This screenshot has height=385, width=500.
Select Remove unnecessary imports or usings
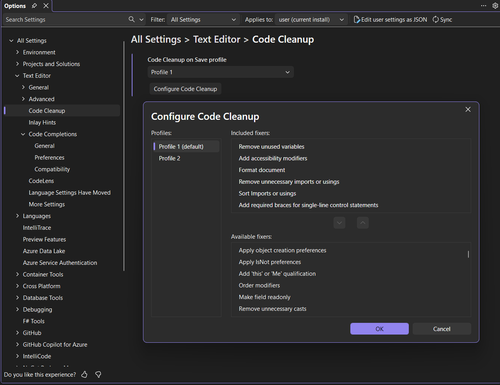tap(351, 182)
